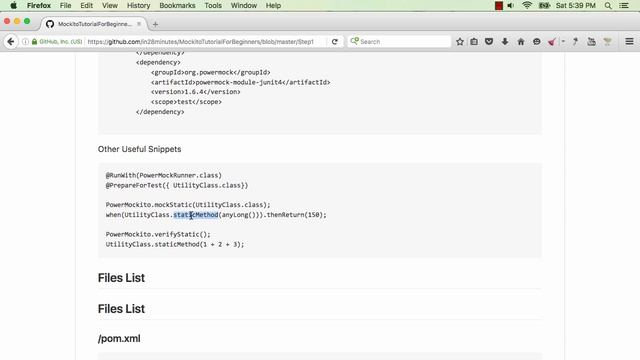Click the second Files List heading
640x360 pixels.
coord(121,309)
